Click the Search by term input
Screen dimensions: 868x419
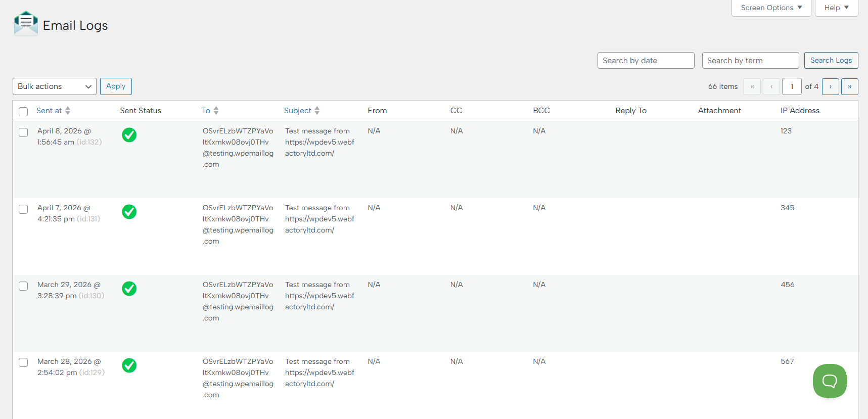point(750,61)
